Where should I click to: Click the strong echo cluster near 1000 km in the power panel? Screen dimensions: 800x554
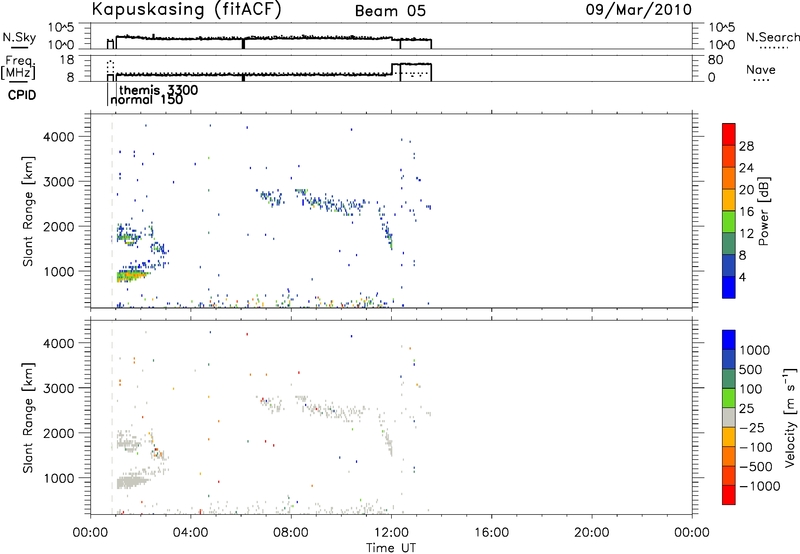132,276
